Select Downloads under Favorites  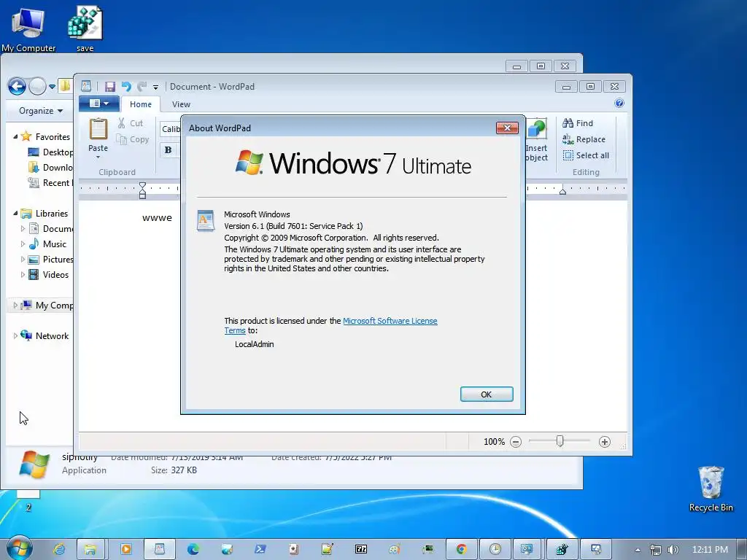[x=50, y=168]
